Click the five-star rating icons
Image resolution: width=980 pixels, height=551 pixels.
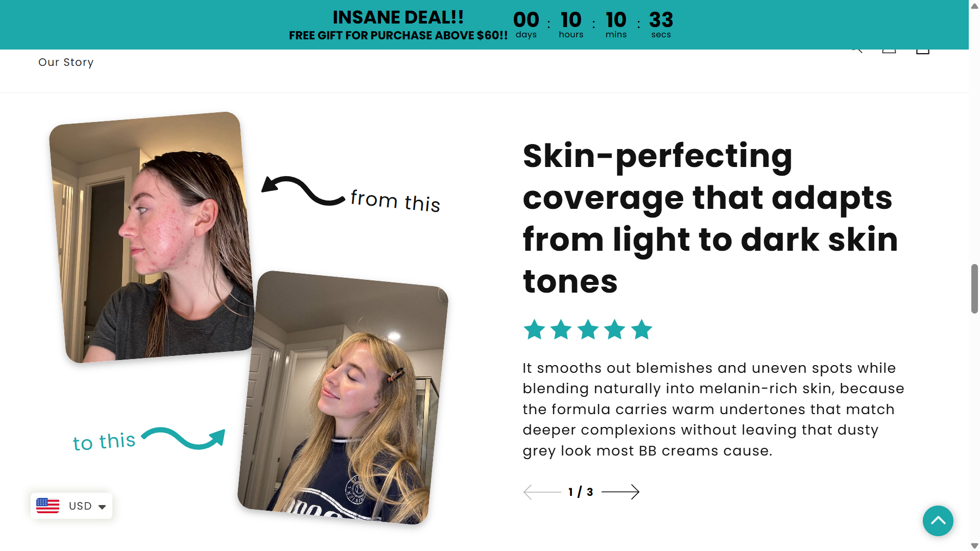click(588, 329)
